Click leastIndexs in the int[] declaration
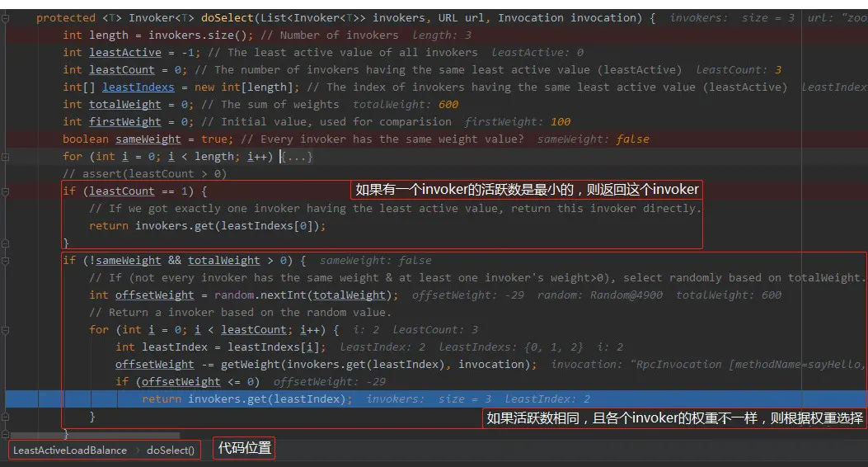Viewport: 868px width, 467px height. [138, 87]
